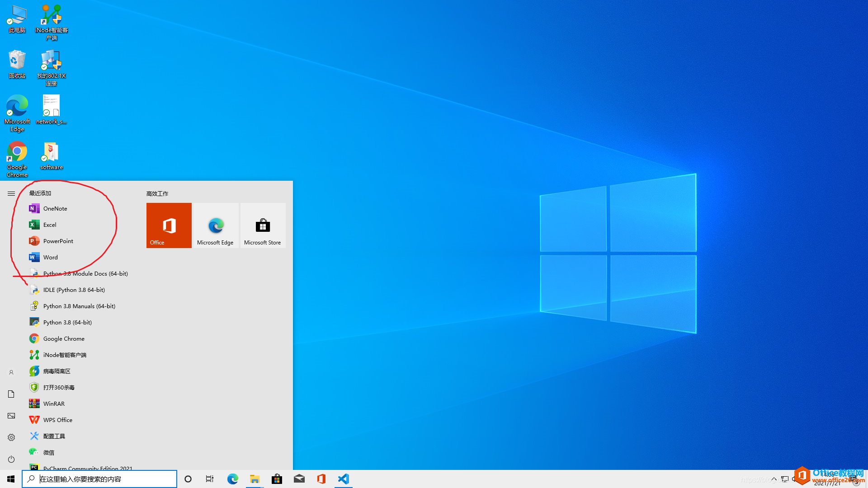Open PowerPoint from Start menu
The height and width of the screenshot is (488, 868).
coord(58,241)
